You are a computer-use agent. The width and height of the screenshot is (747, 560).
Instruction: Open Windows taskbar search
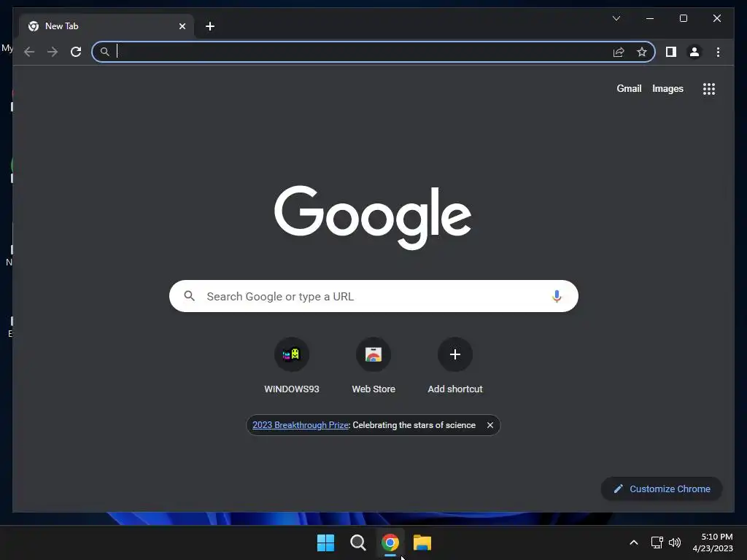(357, 542)
